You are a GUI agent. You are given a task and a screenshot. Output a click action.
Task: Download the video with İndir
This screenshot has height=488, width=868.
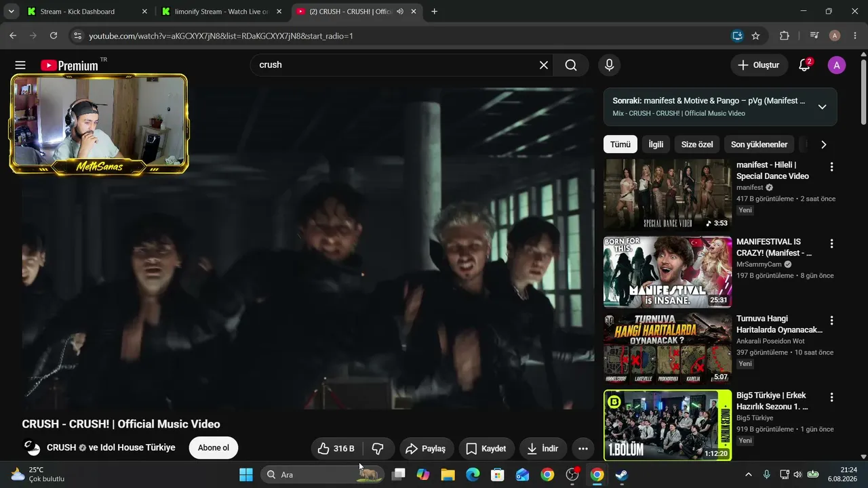point(542,448)
